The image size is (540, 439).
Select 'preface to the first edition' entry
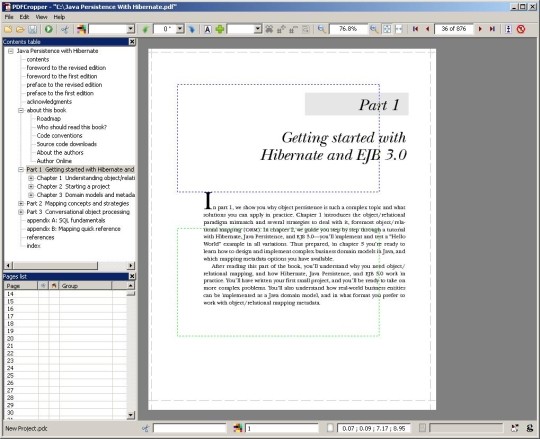coord(60,93)
